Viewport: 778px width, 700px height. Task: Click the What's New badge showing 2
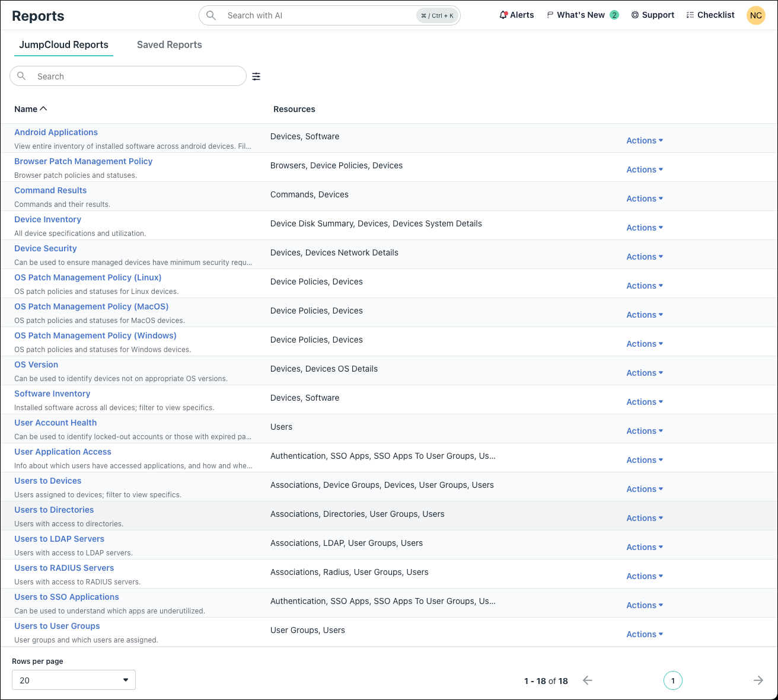point(614,15)
